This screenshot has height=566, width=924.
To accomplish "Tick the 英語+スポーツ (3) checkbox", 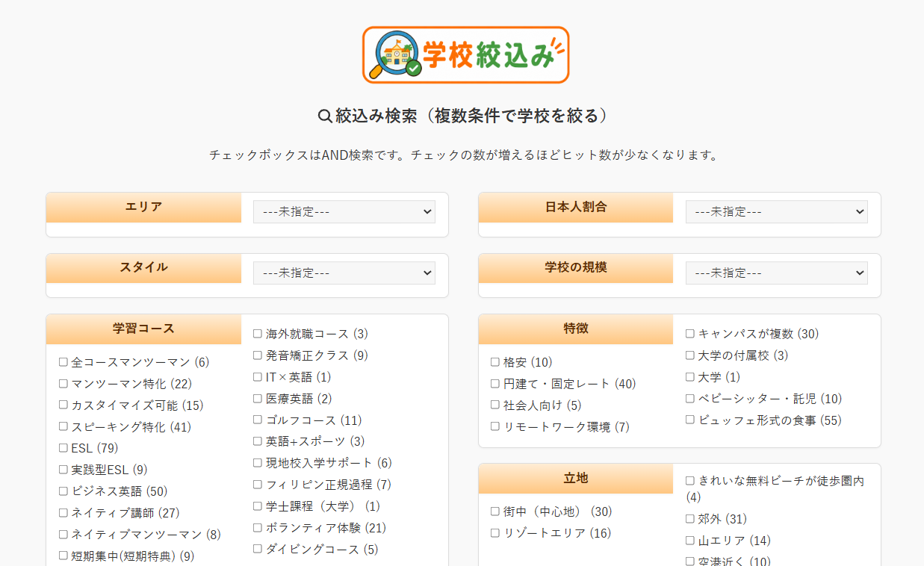I will click(x=258, y=441).
